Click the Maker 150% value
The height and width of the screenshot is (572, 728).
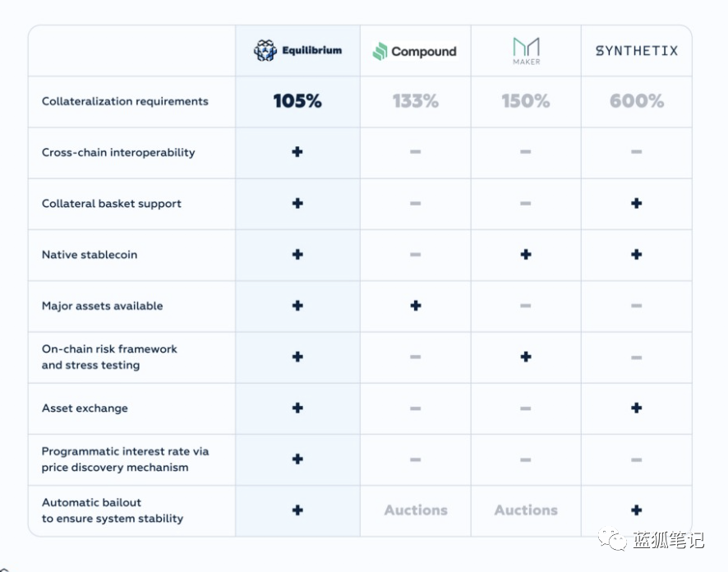click(x=526, y=101)
